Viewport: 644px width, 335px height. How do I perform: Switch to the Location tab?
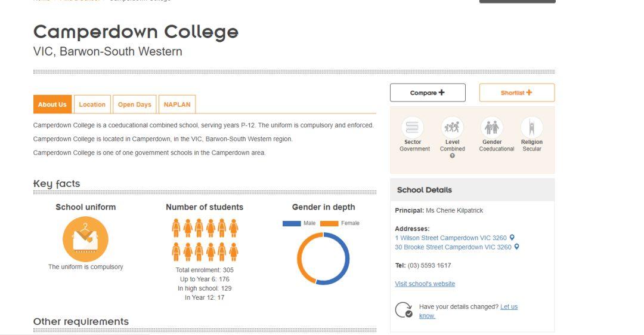pos(92,105)
